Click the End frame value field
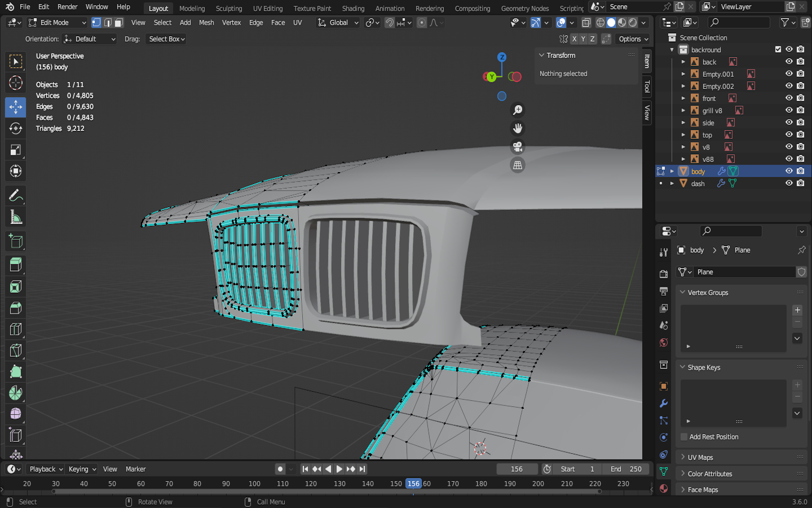This screenshot has height=508, width=812. (x=626, y=469)
